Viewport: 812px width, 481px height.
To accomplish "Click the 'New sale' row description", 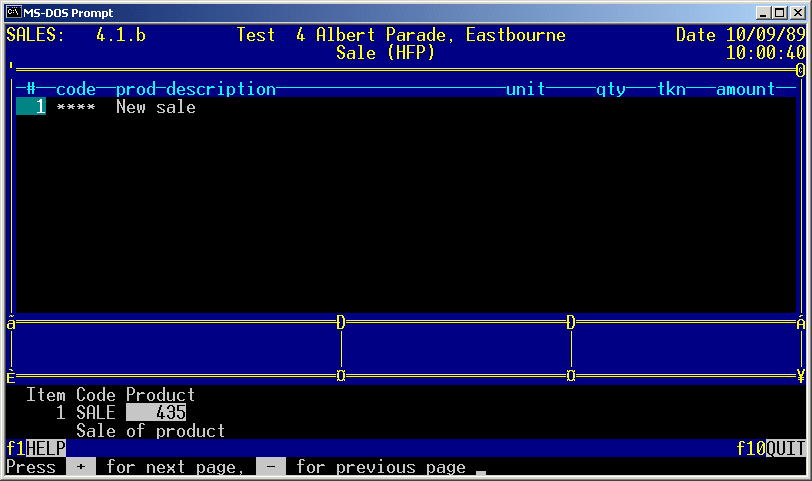I will tap(155, 107).
